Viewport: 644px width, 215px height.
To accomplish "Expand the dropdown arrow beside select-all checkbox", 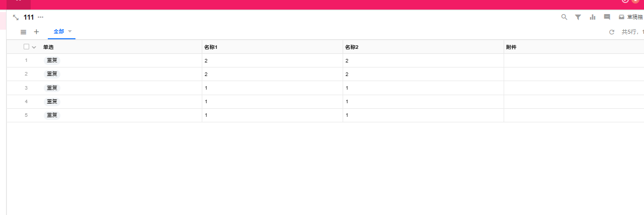I will point(34,47).
